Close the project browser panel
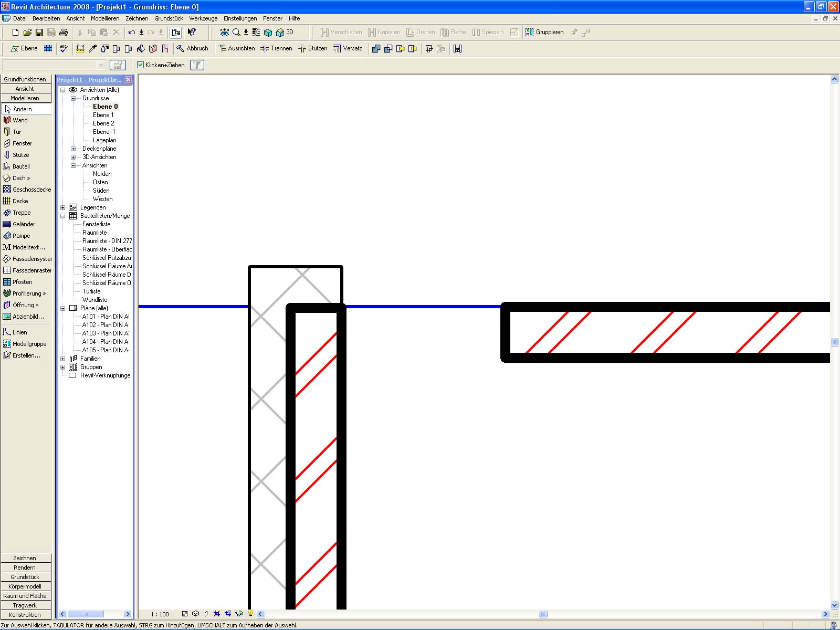Image resolution: width=840 pixels, height=630 pixels. click(128, 80)
